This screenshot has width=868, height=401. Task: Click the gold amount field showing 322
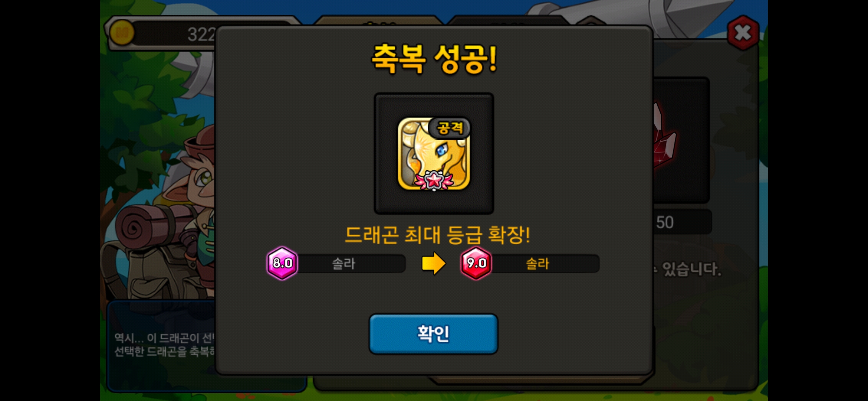174,34
